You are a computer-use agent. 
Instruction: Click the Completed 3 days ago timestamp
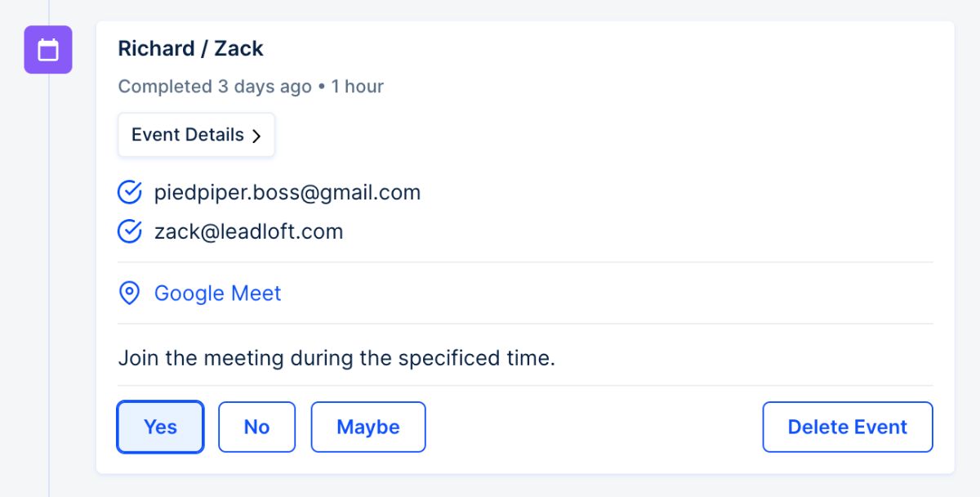tap(215, 87)
